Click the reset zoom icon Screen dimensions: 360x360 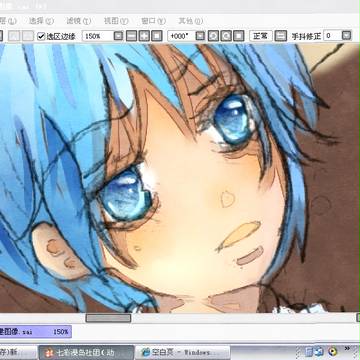[x=157, y=36]
